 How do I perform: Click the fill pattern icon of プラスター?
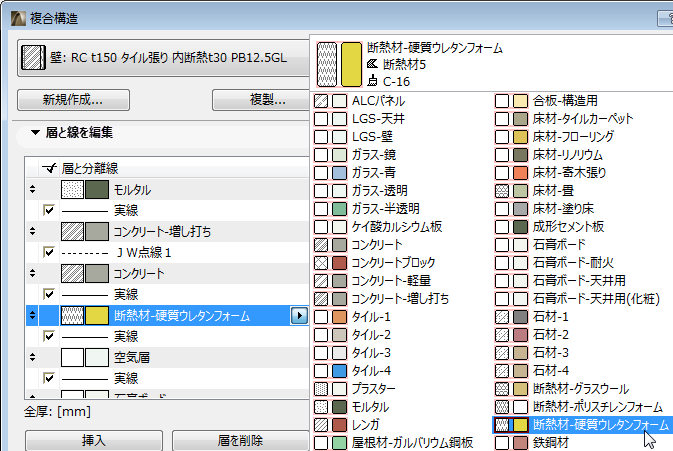pyautogui.click(x=321, y=389)
